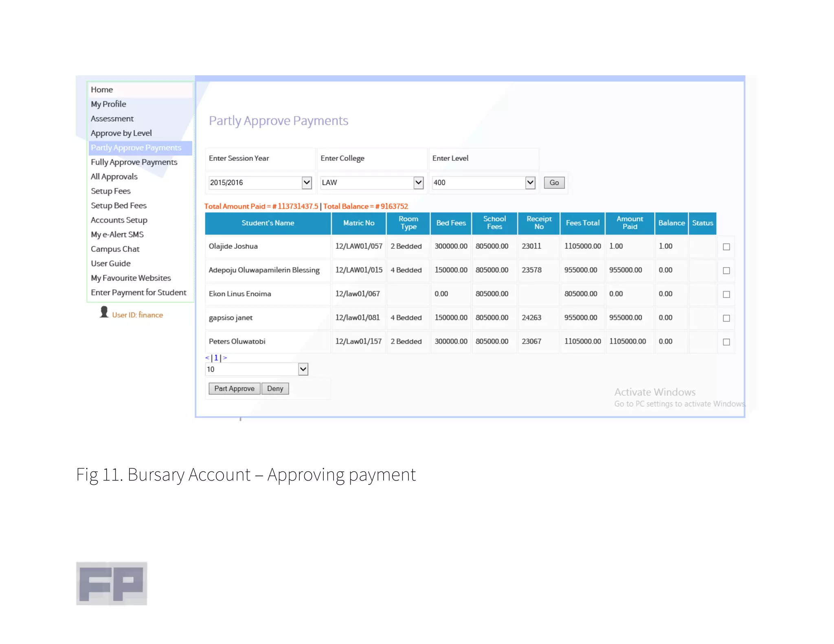Click the FP logo thumbnail
Screen dimensions: 834x644
pyautogui.click(x=112, y=583)
